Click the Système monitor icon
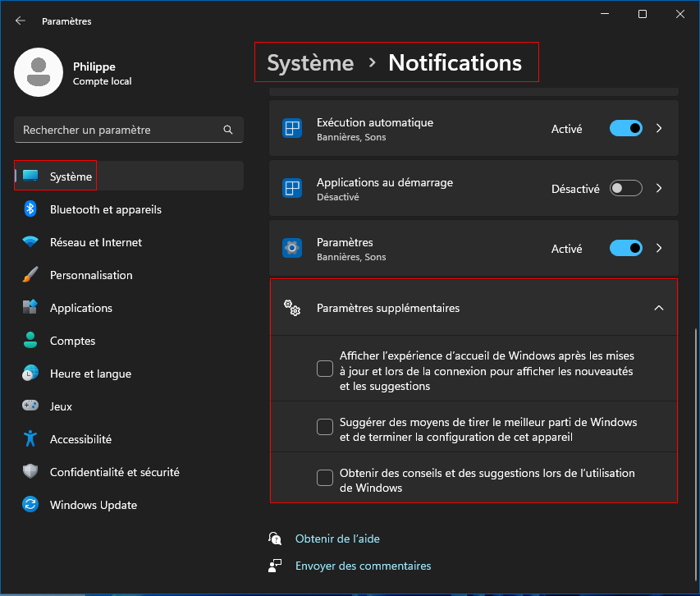Image resolution: width=700 pixels, height=596 pixels. click(x=30, y=176)
